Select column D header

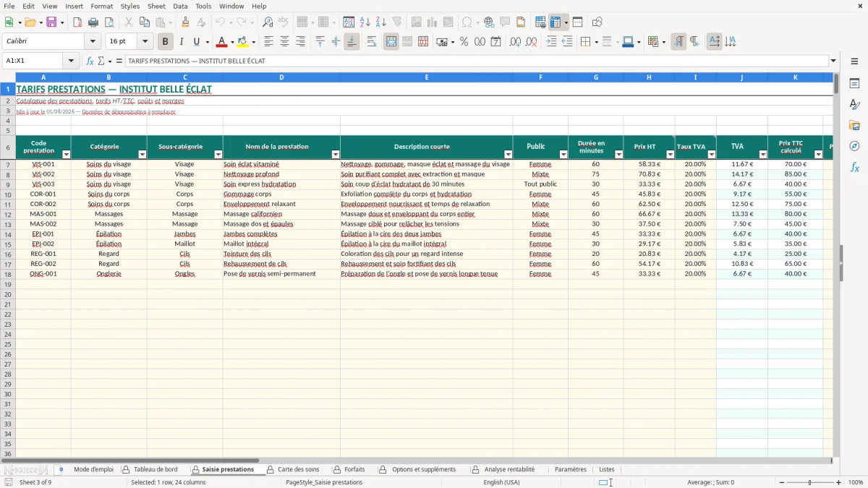(x=281, y=77)
